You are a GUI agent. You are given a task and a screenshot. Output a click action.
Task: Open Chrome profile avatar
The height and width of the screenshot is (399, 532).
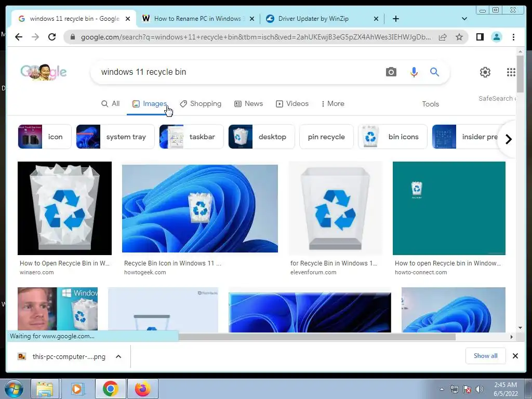tap(496, 37)
